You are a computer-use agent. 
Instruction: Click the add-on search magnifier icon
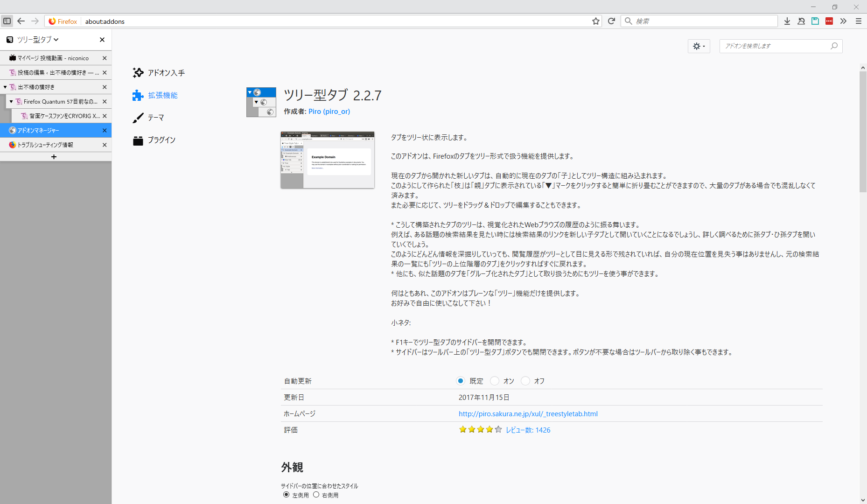pyautogui.click(x=834, y=46)
